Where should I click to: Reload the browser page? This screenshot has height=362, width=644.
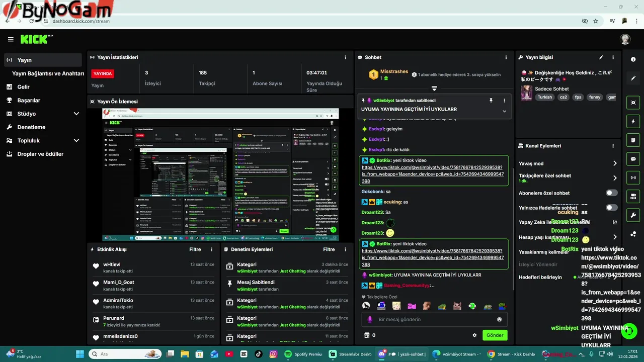pos(32,21)
